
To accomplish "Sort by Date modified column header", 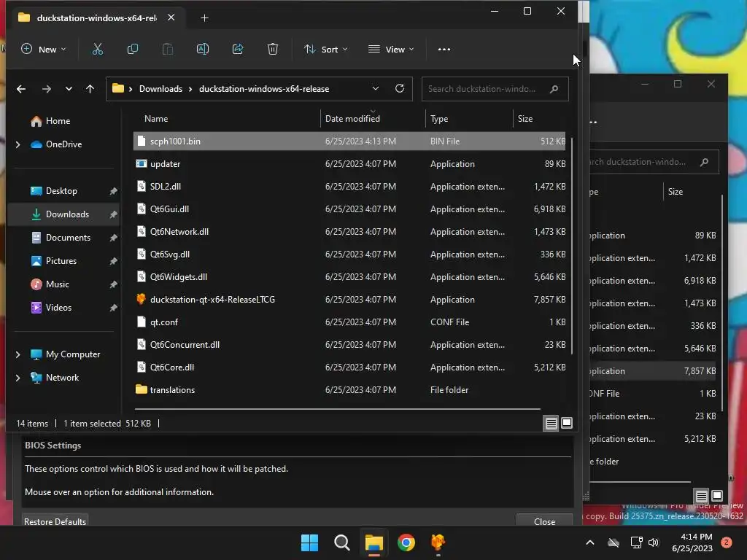I will pyautogui.click(x=352, y=119).
